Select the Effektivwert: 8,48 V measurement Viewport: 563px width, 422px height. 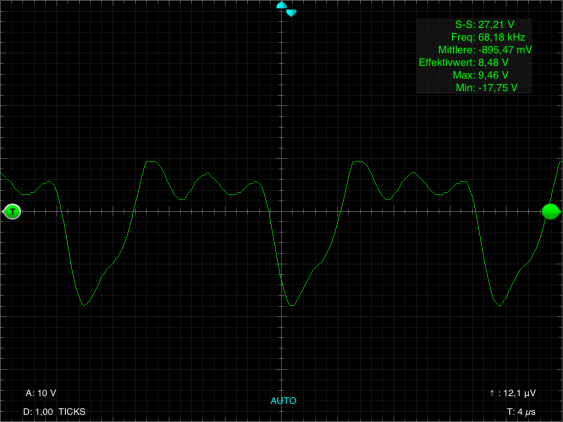click(463, 62)
